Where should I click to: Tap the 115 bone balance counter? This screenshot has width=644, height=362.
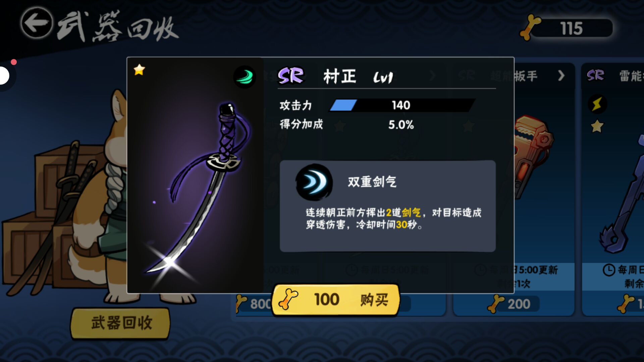click(x=572, y=28)
